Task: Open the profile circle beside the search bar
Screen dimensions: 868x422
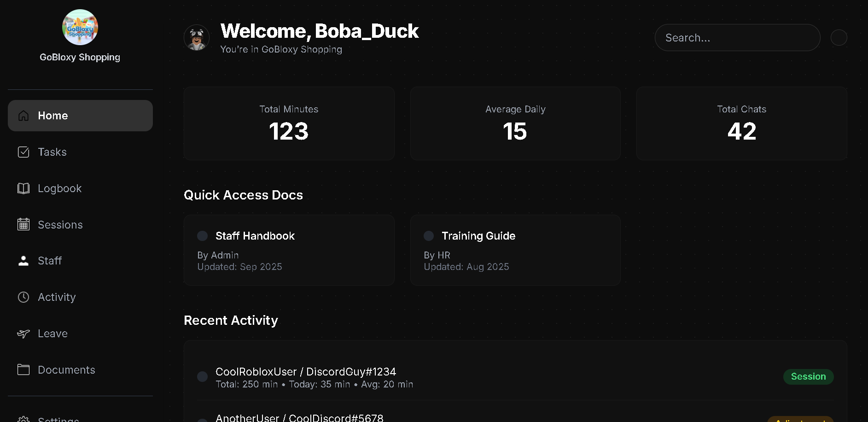Action: tap(839, 37)
